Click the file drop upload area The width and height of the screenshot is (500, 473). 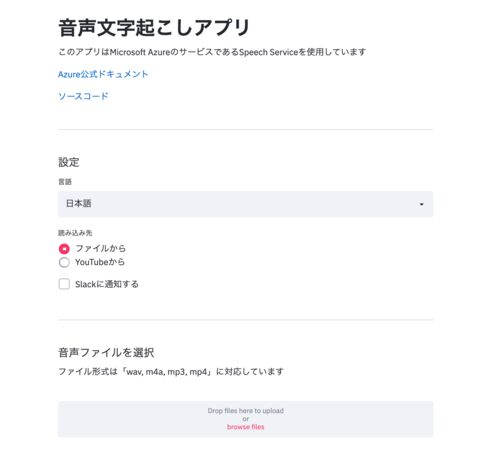pos(246,419)
